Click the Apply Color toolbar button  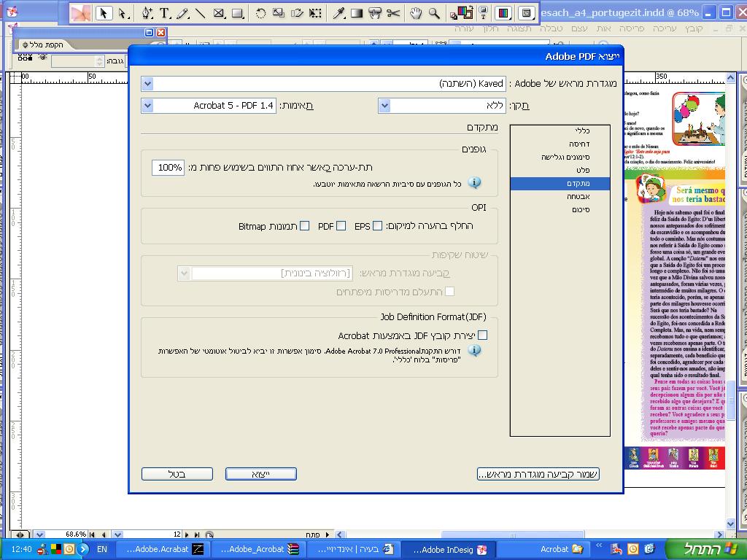point(503,13)
